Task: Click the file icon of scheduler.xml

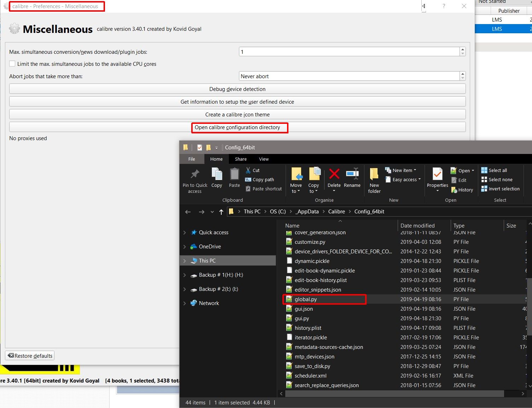Action: point(289,376)
